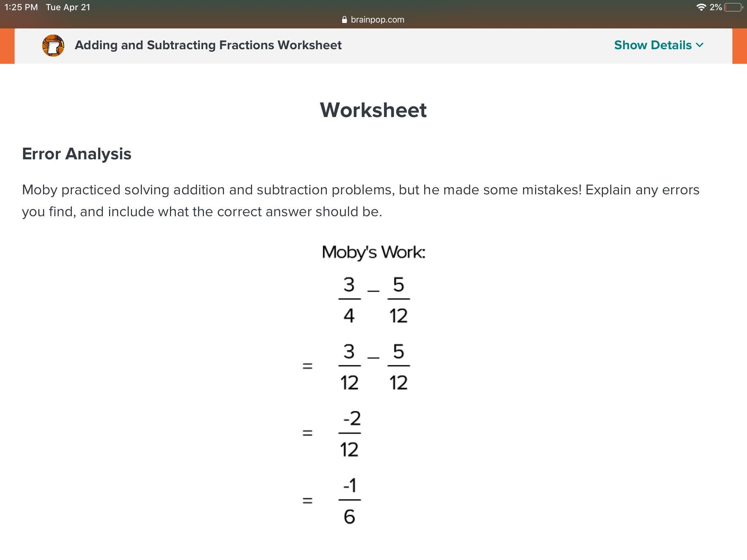Click the BrainPOP worksheet clipboard icon

pos(53,46)
